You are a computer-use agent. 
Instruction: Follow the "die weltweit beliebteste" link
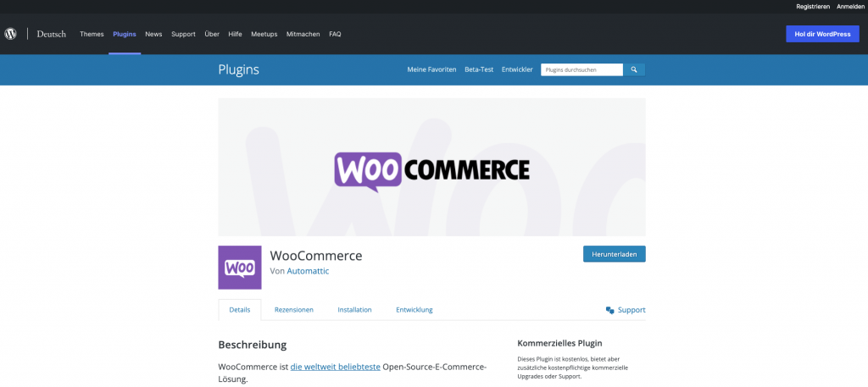335,367
